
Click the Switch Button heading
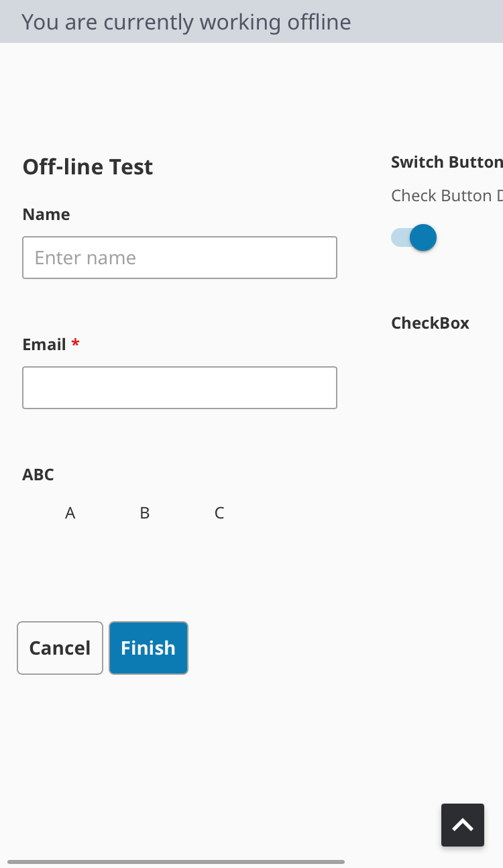[447, 162]
